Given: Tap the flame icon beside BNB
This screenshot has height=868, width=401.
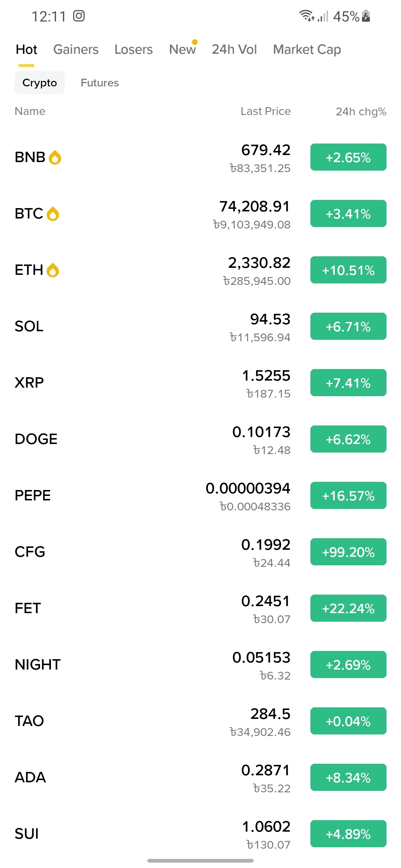Looking at the screenshot, I should click(x=55, y=157).
